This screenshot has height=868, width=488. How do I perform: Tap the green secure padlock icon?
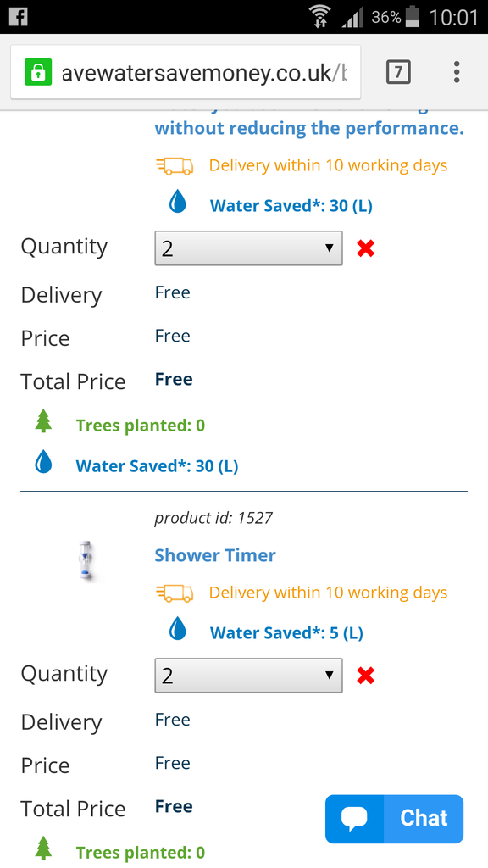[x=37, y=72]
